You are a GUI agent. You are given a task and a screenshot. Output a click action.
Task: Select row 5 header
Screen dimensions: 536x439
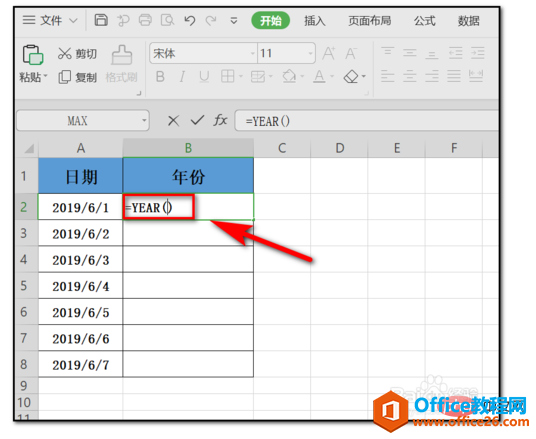point(26,285)
